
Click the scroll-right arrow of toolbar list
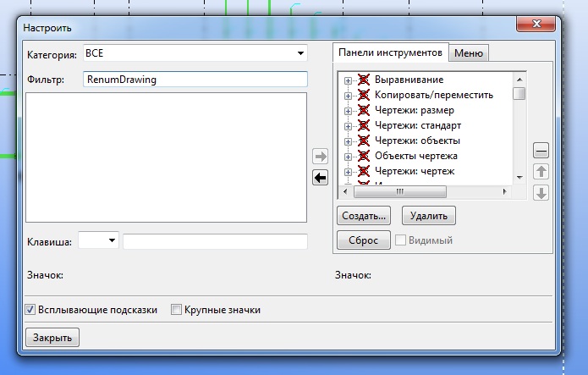(x=504, y=192)
